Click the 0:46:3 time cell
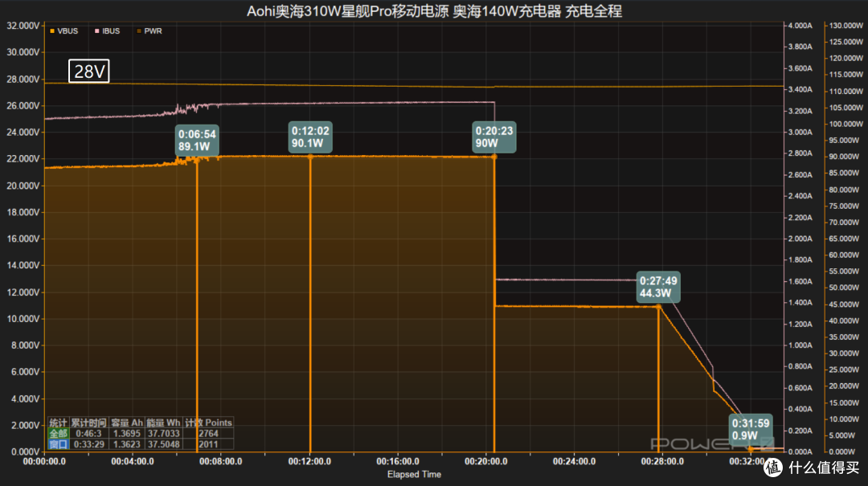Screen dimensions: 868x486 (88, 434)
